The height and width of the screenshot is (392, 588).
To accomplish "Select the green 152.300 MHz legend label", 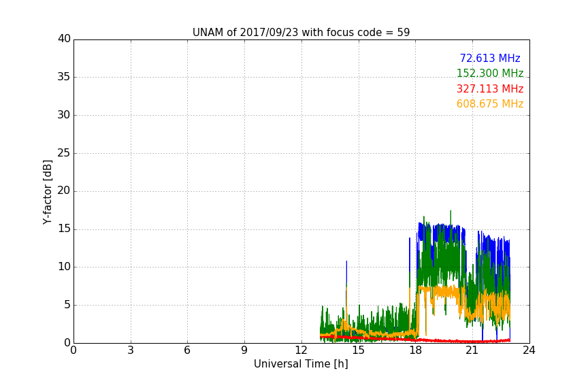I will (x=490, y=73).
